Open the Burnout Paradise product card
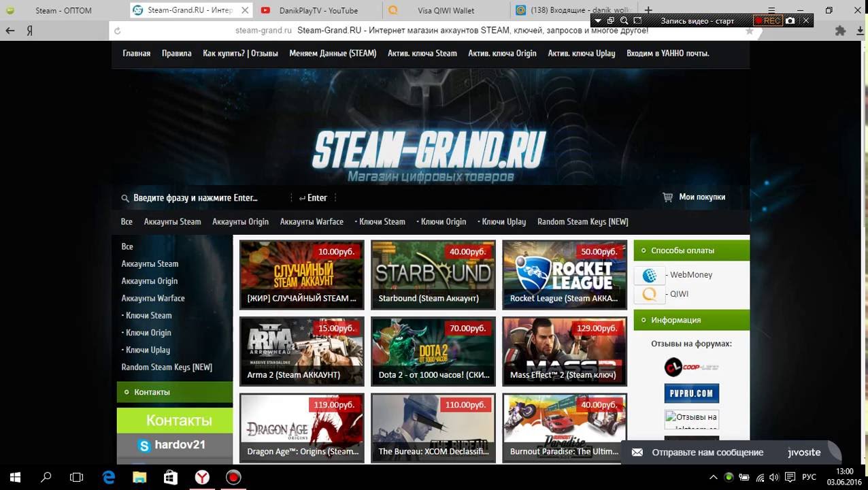Viewport: 868px width, 490px height. [565, 427]
